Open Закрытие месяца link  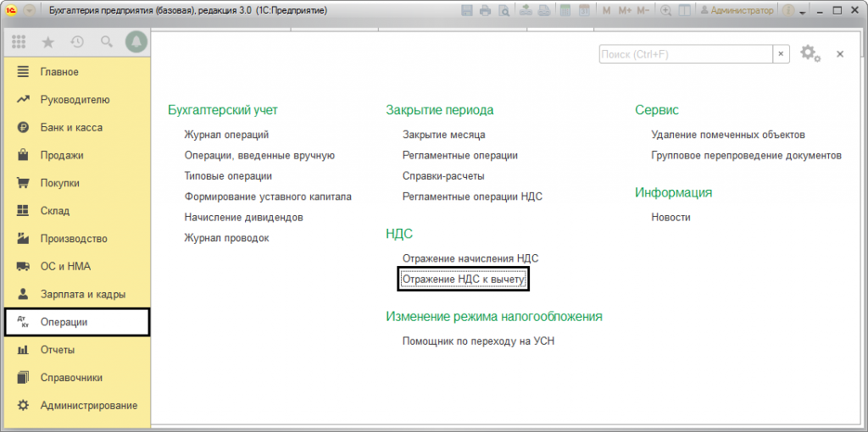[x=443, y=135]
